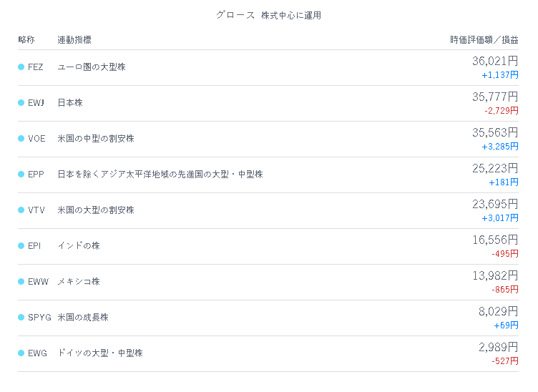Click the blue dot beside FEZ

21,67
